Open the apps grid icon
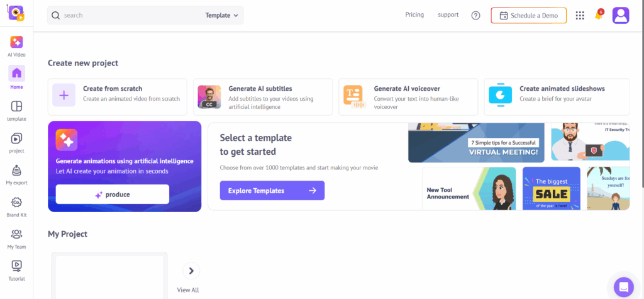644x299 pixels. coord(580,15)
